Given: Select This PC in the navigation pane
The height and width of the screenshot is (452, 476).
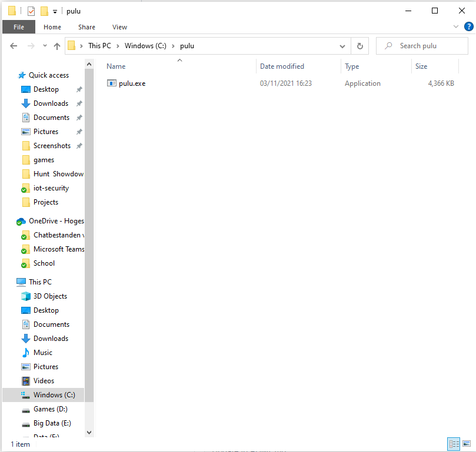Looking at the screenshot, I should [x=40, y=282].
